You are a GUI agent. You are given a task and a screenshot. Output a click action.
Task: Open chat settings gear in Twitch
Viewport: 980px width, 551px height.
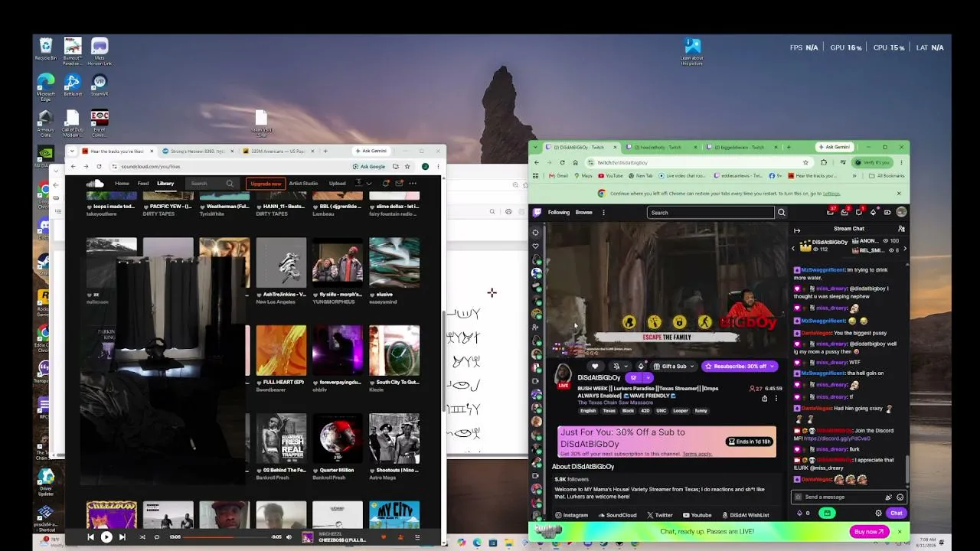click(878, 514)
